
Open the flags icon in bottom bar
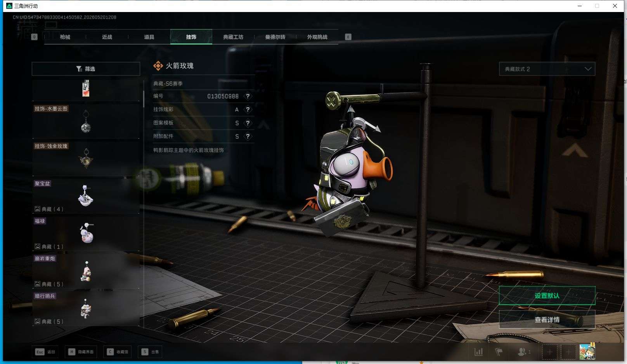(499, 352)
